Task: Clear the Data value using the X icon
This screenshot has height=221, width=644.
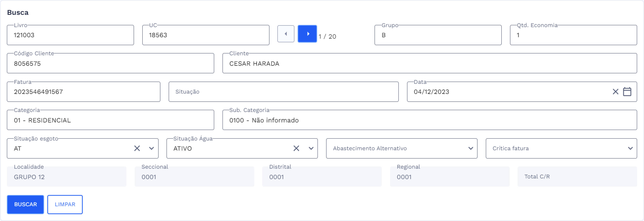Action: pyautogui.click(x=615, y=92)
